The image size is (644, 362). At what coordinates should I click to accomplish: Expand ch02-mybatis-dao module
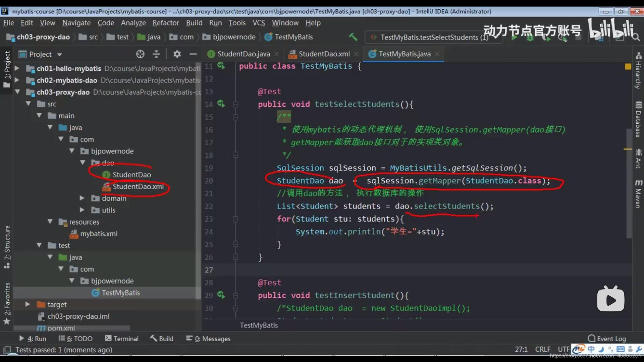pyautogui.click(x=17, y=80)
